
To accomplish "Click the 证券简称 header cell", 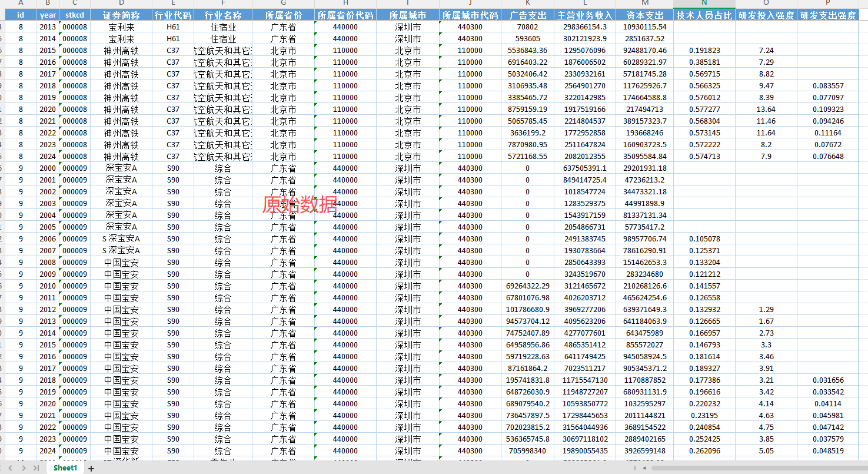I will [121, 15].
